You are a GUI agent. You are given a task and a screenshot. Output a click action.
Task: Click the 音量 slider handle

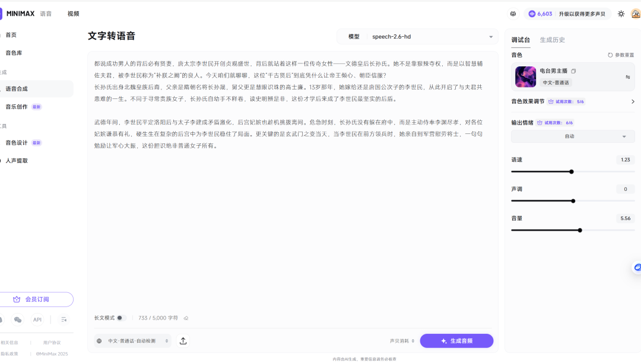(580, 231)
